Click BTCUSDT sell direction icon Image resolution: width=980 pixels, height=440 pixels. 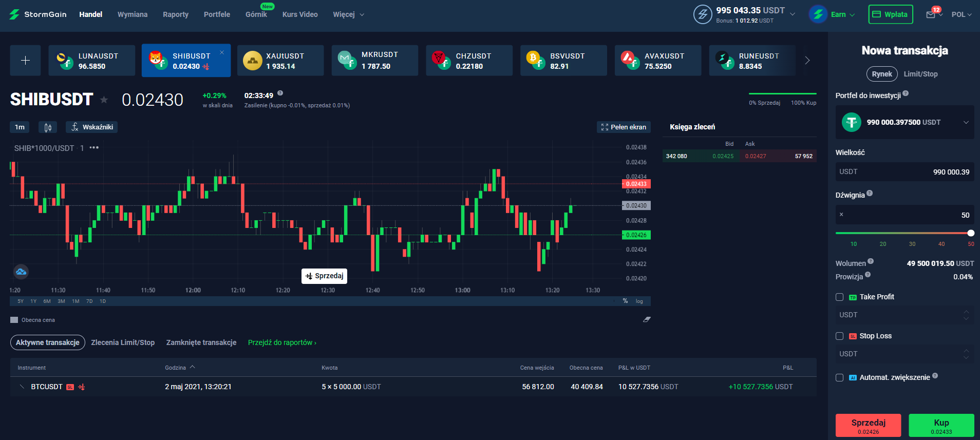click(82, 387)
